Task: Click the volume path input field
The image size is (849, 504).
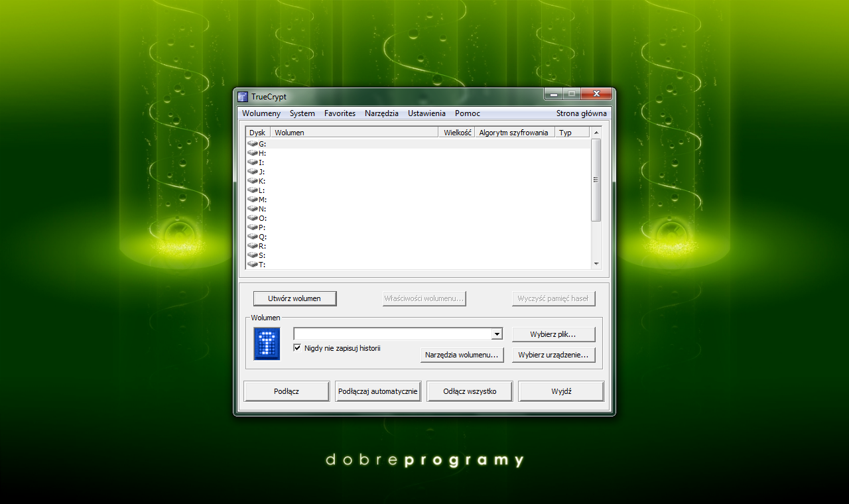Action: (x=393, y=334)
